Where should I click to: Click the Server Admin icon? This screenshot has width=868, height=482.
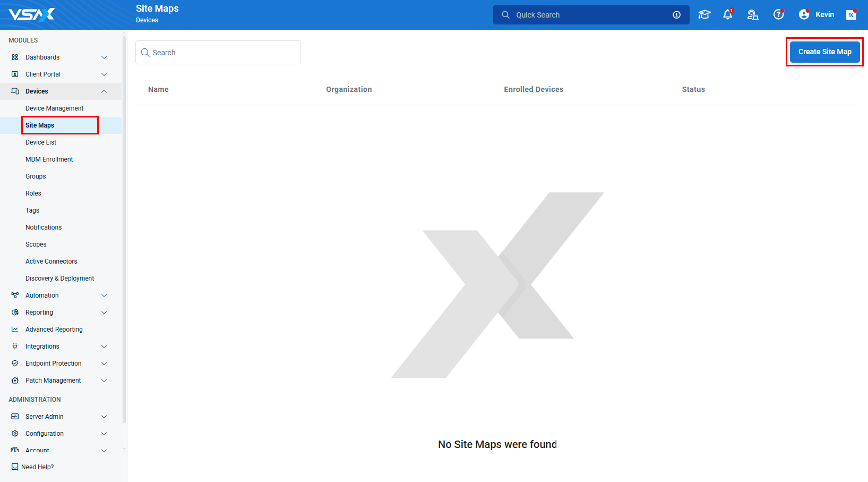point(15,417)
